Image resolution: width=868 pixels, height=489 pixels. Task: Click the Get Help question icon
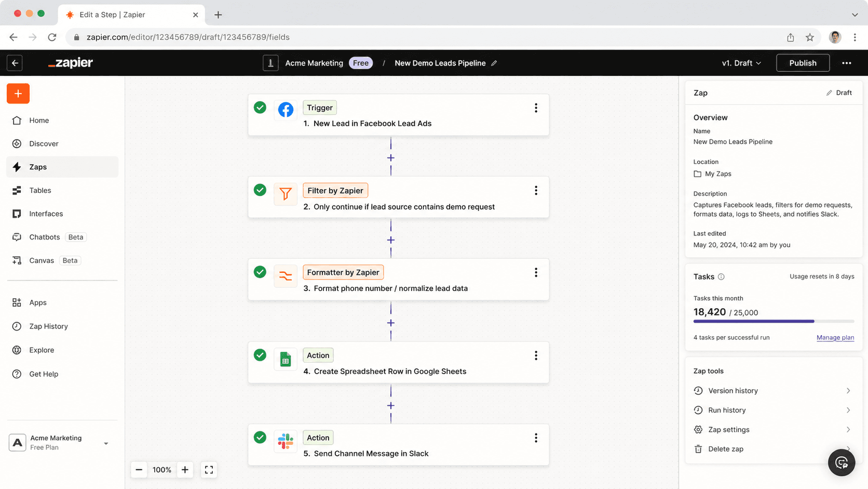coord(17,374)
